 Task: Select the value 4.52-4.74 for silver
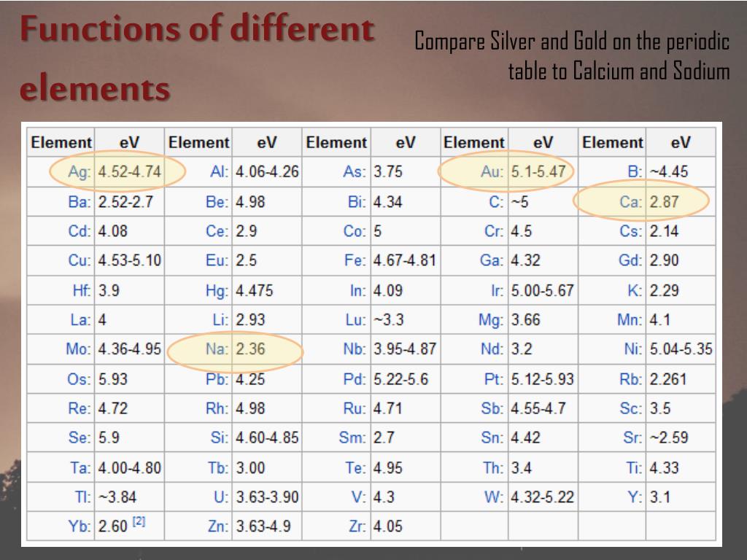coord(130,172)
